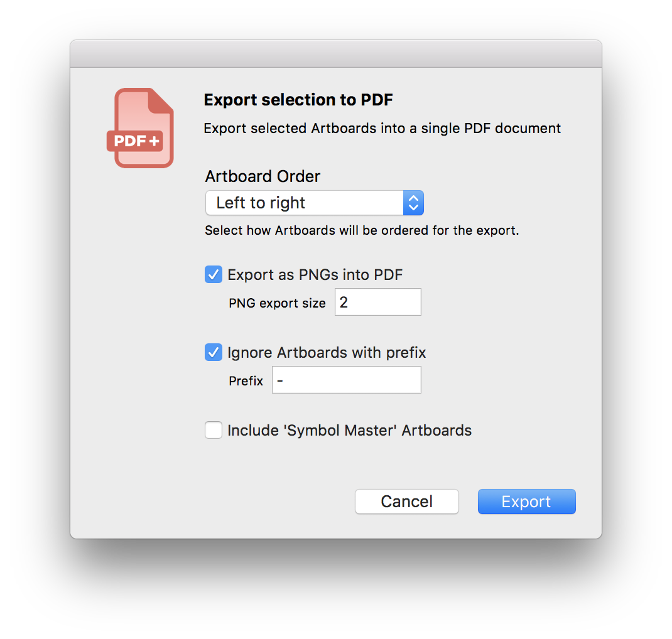Viewport: 672px width, 639px height.
Task: Click the dialog's gray title bar
Action: pyautogui.click(x=336, y=53)
